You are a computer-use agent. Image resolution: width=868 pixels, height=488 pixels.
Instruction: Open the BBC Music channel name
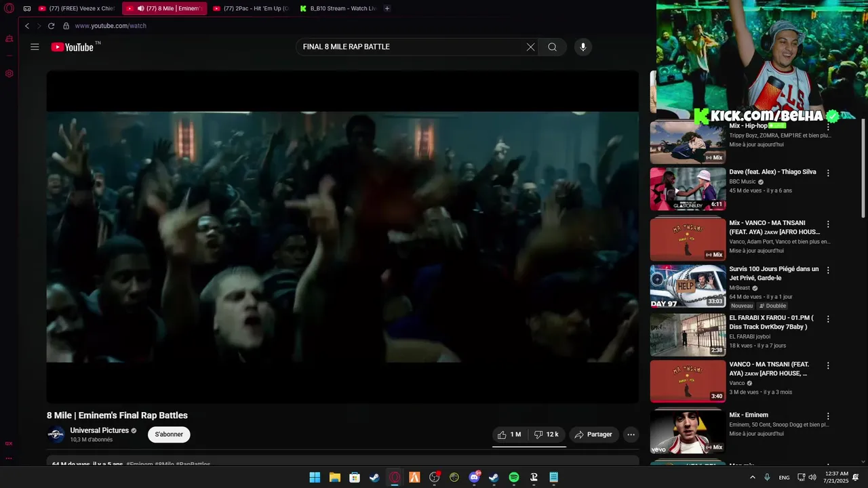coord(742,182)
